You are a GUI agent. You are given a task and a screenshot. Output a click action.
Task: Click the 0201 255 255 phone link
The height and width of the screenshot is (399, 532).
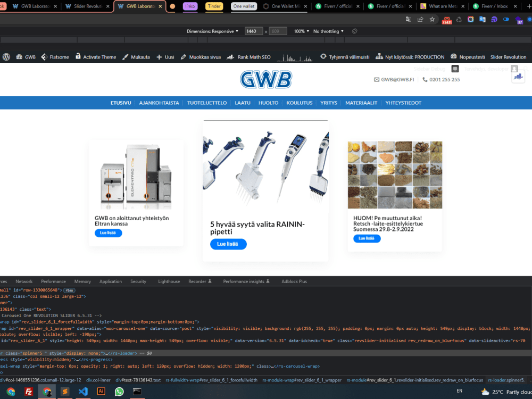[x=441, y=80]
